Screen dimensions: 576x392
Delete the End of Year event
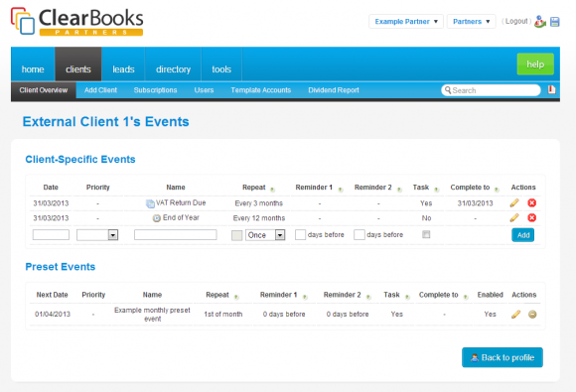[531, 217]
